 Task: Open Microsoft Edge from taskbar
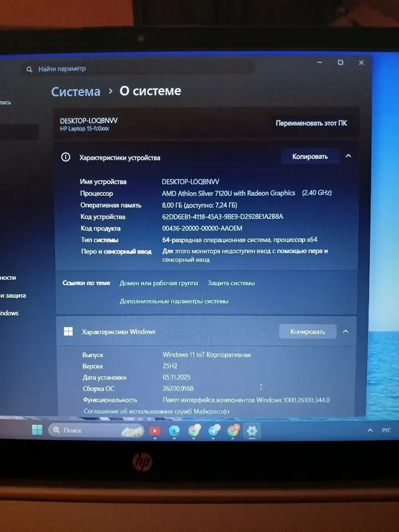pos(174,431)
